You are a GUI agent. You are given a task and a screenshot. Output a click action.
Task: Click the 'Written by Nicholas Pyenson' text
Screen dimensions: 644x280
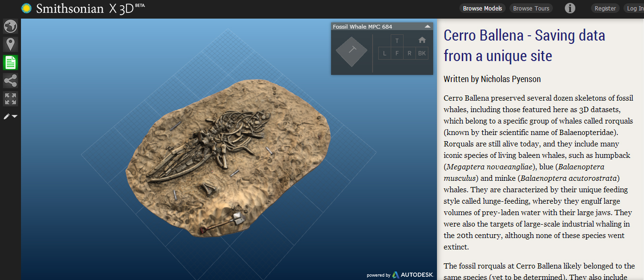[492, 79]
